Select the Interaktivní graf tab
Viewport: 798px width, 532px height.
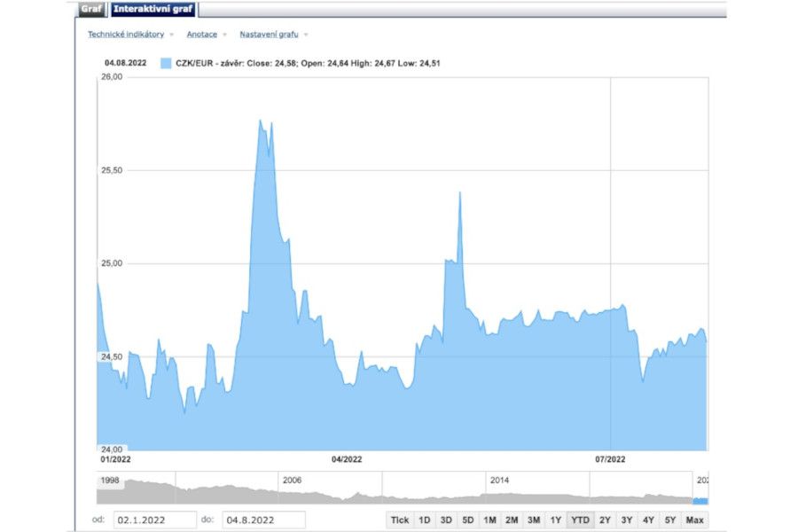click(x=153, y=10)
